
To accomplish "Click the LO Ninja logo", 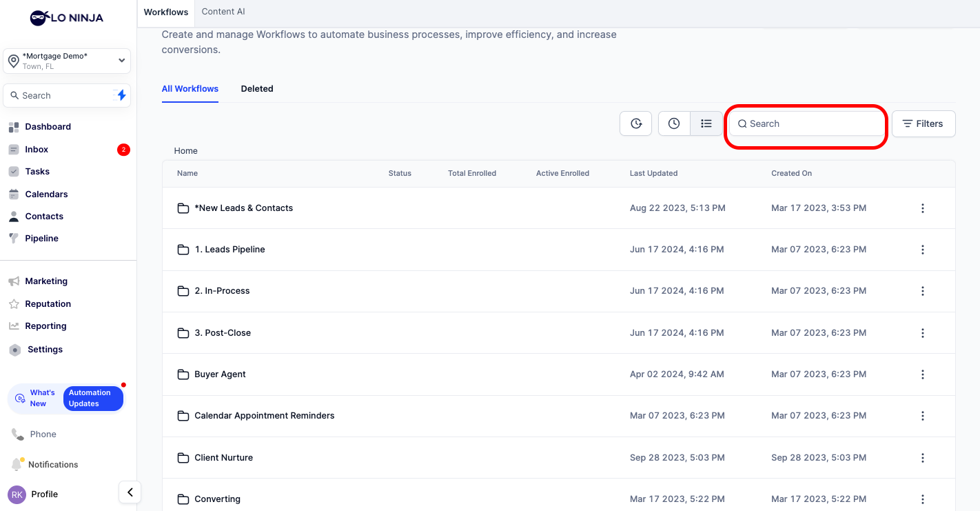I will [x=67, y=18].
